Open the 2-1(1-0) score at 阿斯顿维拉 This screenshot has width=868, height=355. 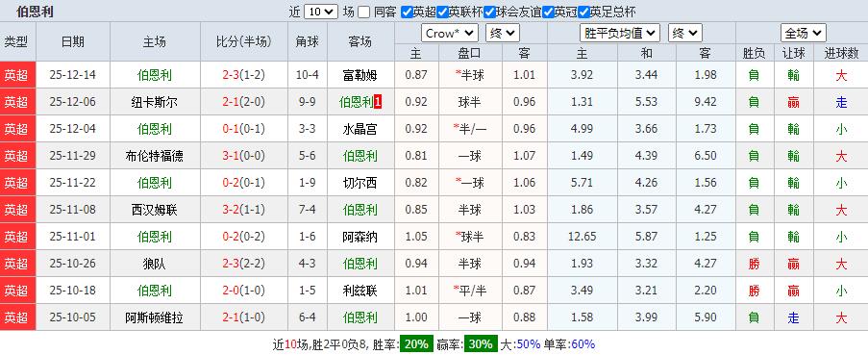point(243,317)
